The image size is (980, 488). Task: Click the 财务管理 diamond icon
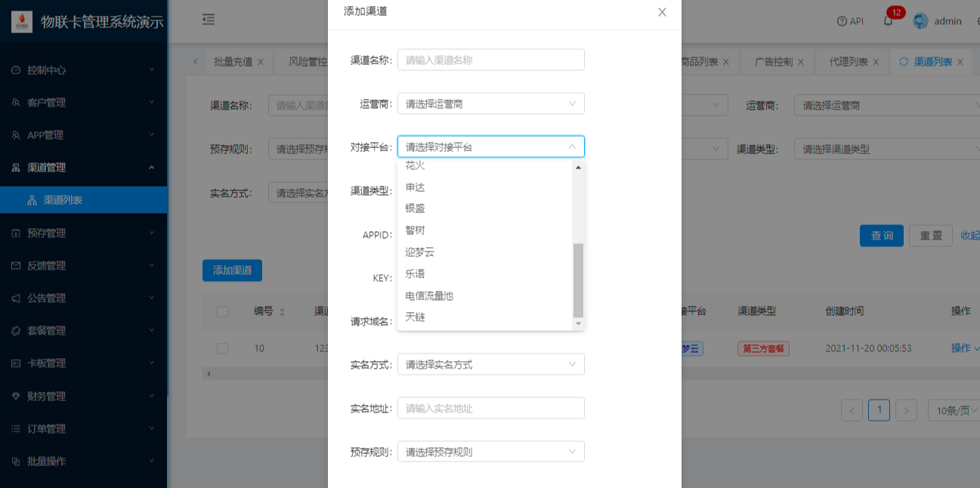coord(16,396)
